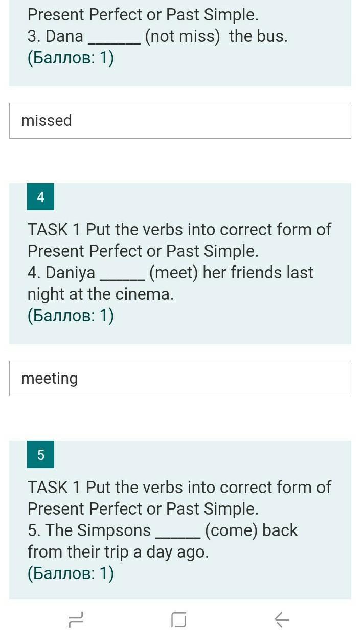Click "(Баллов: 1)" under the Daniya question
The width and height of the screenshot is (364, 642).
click(x=71, y=316)
